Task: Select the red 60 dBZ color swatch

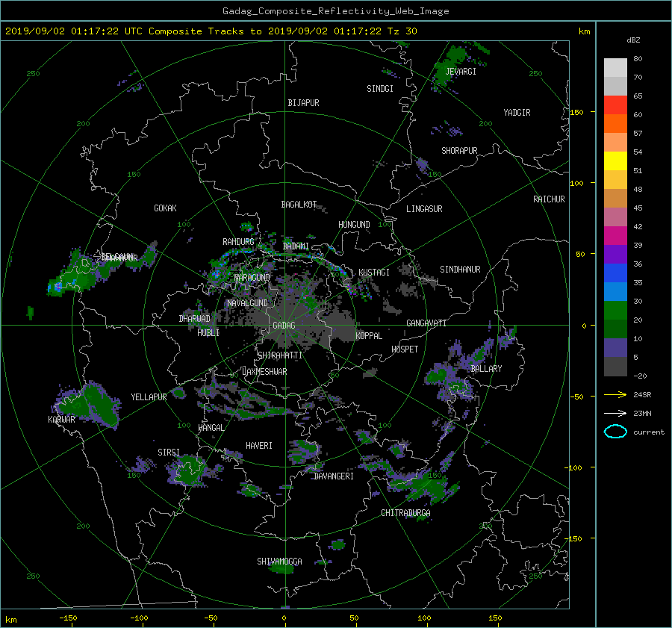Action: (615, 105)
